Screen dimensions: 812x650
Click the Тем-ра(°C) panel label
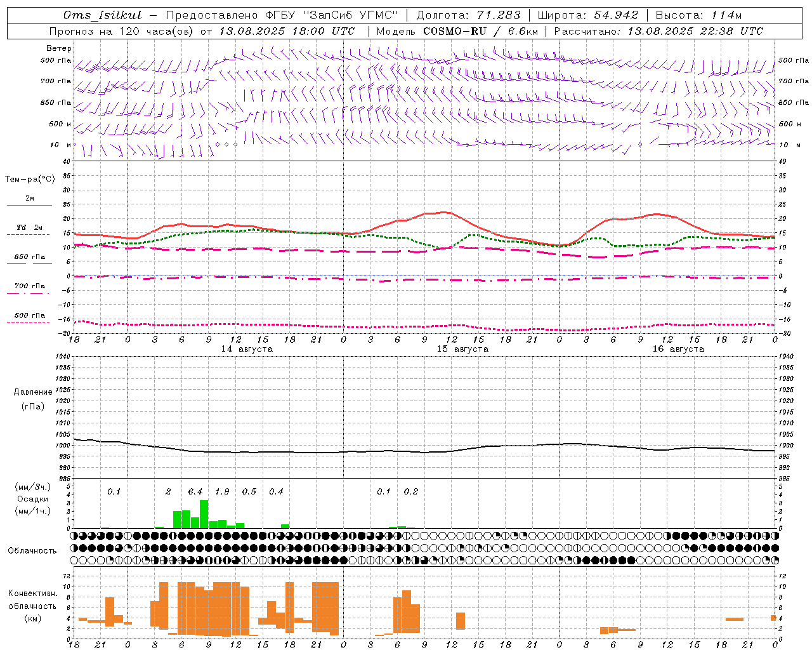click(x=30, y=180)
